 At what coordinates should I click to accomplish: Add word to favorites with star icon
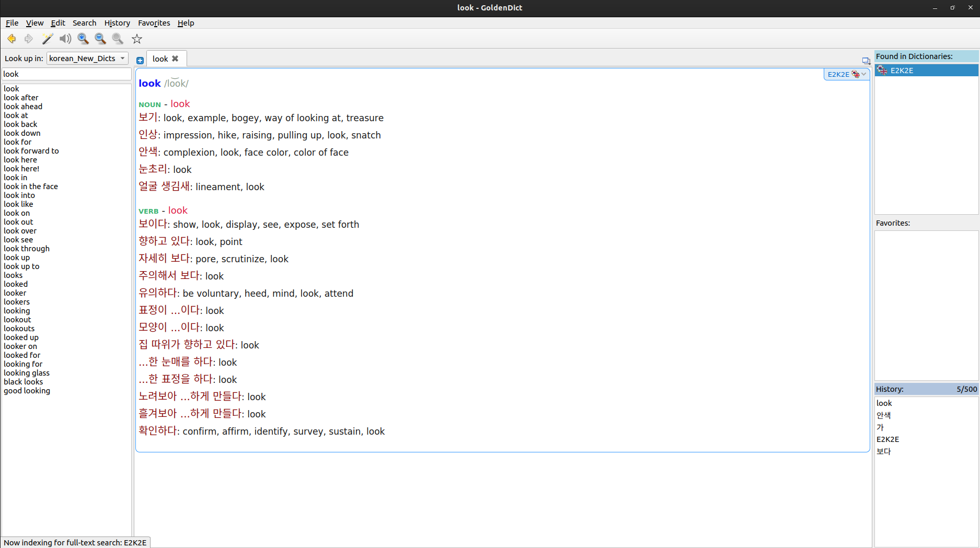tap(137, 39)
